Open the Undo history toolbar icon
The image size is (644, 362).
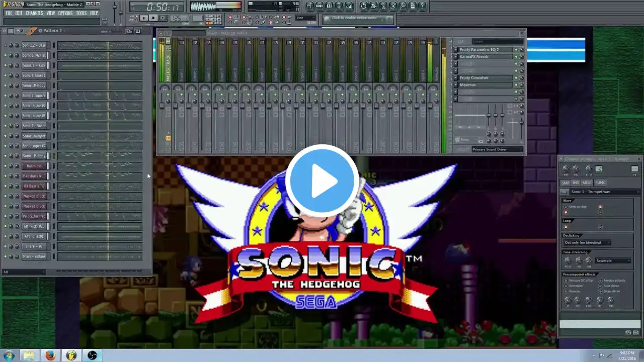tap(364, 6)
